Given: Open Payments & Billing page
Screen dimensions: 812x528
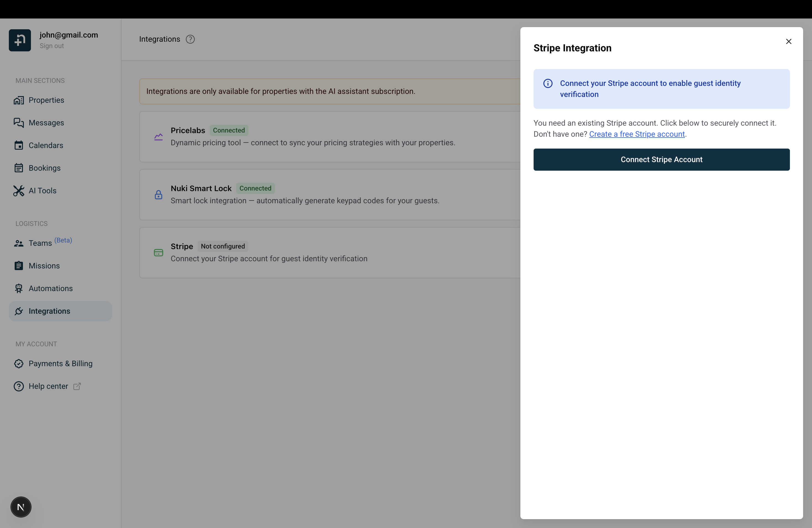Looking at the screenshot, I should [x=60, y=364].
